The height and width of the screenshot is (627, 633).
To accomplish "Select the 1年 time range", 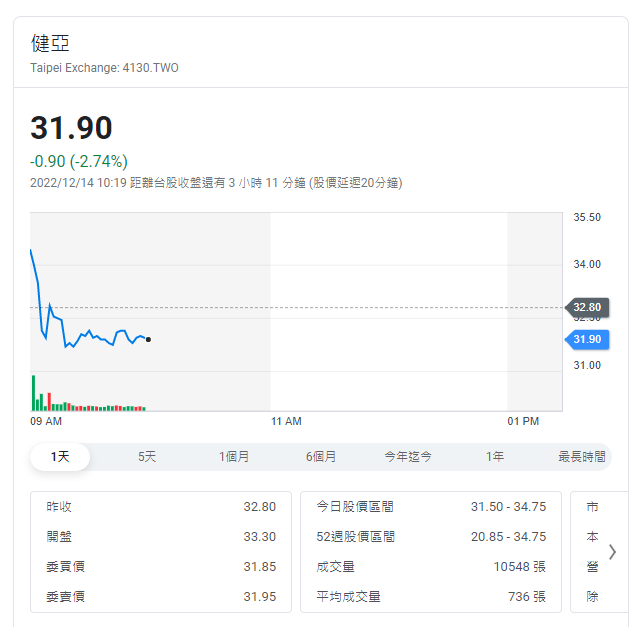I will coord(495,457).
